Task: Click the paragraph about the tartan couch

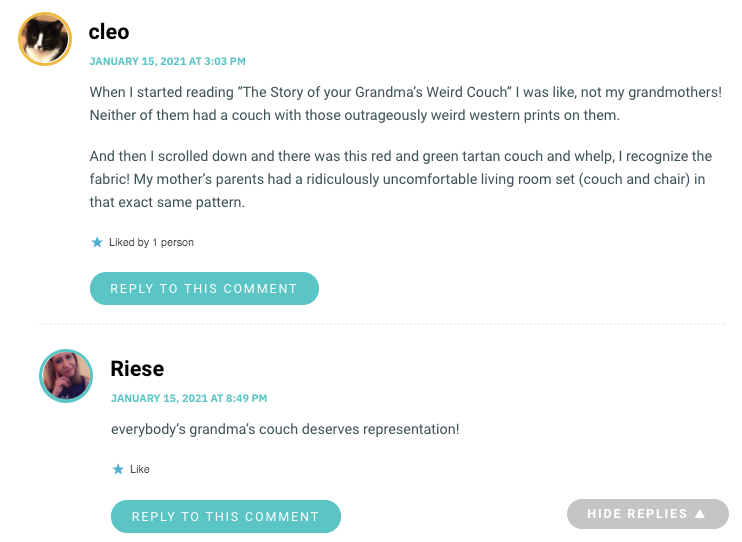Action: tap(400, 179)
